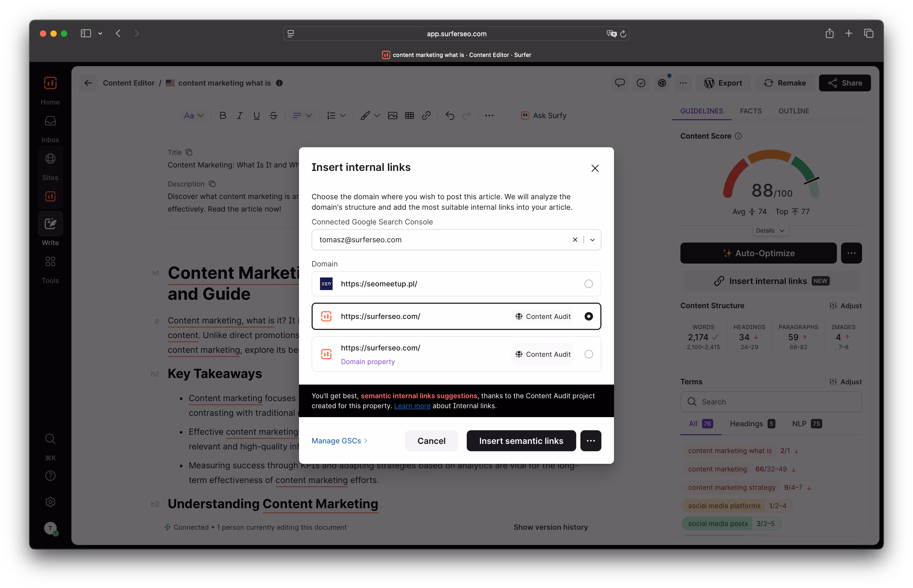This screenshot has height=588, width=913.
Task: Open the Inbox sidebar icon
Action: click(50, 121)
